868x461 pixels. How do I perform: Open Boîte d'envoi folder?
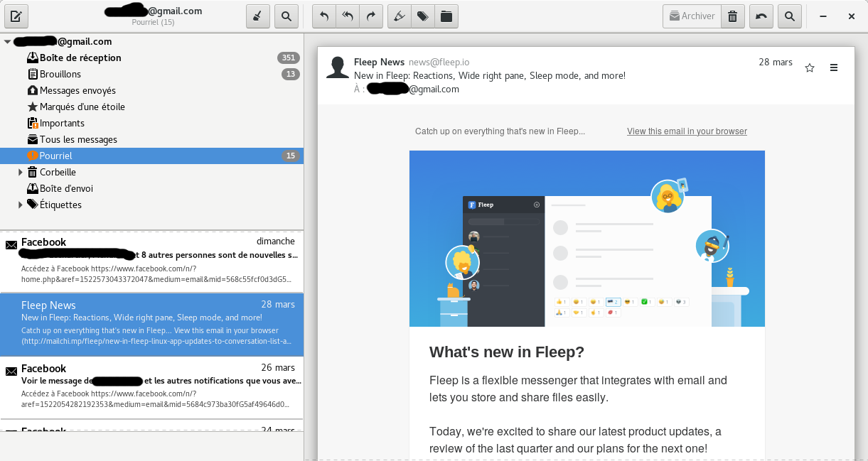click(151, 188)
